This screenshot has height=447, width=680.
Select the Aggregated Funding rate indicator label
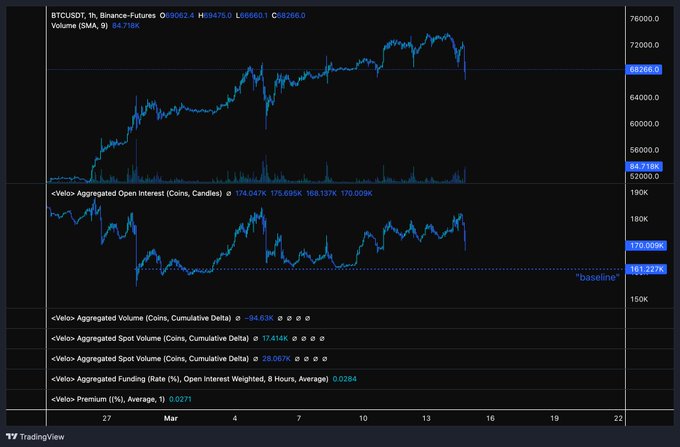pyautogui.click(x=190, y=379)
